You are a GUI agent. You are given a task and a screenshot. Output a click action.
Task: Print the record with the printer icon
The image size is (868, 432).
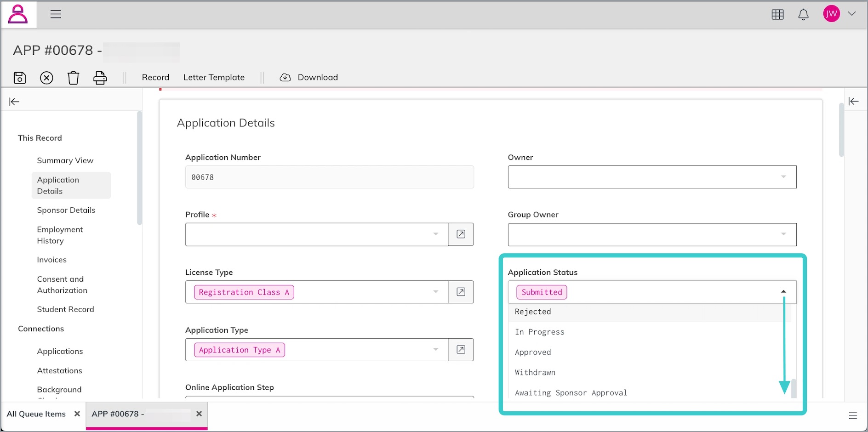pos(100,78)
